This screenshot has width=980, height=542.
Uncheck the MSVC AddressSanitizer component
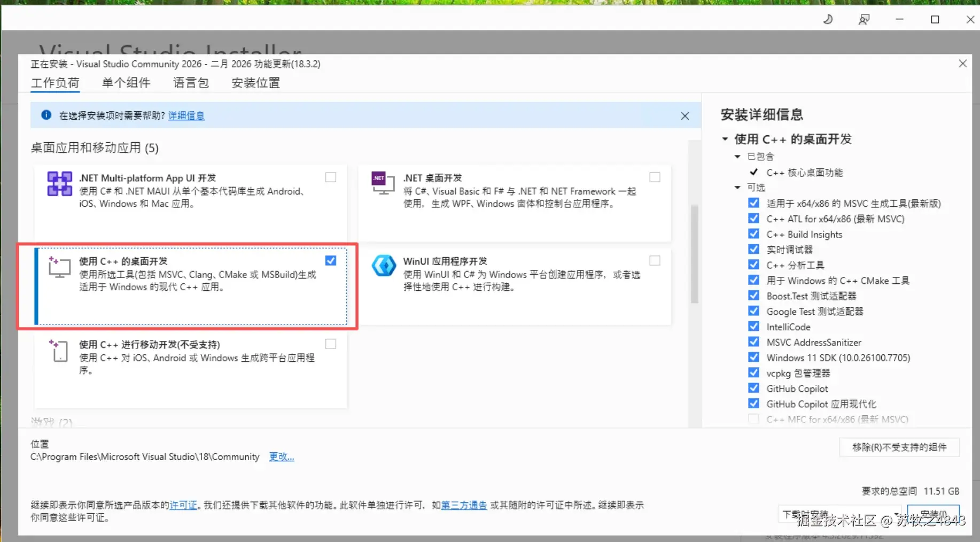click(753, 342)
